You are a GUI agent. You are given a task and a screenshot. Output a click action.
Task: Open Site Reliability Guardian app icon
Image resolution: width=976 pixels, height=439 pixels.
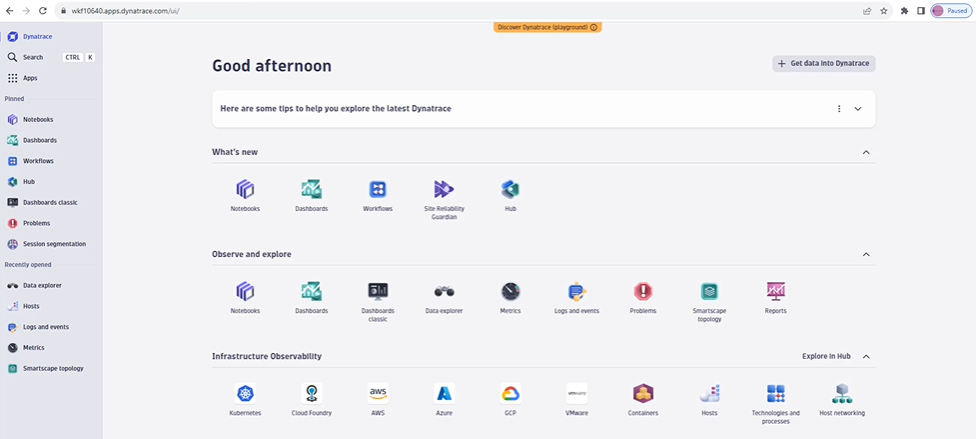[444, 189]
